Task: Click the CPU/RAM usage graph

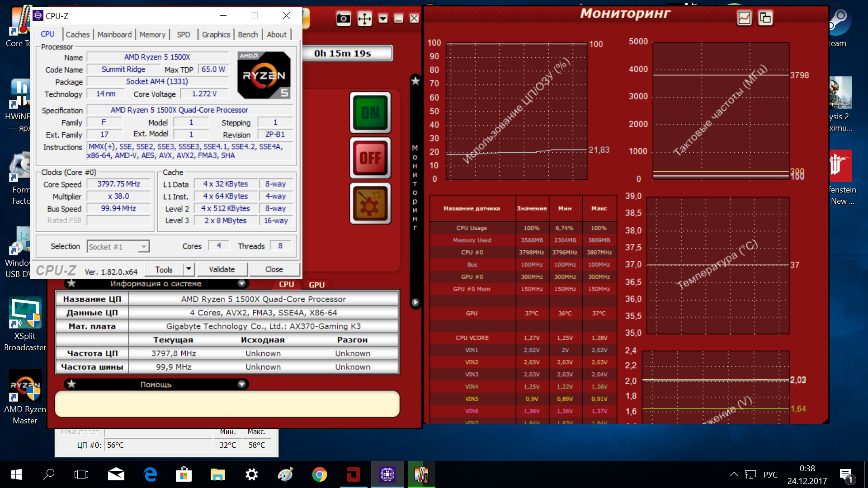Action: tap(517, 111)
